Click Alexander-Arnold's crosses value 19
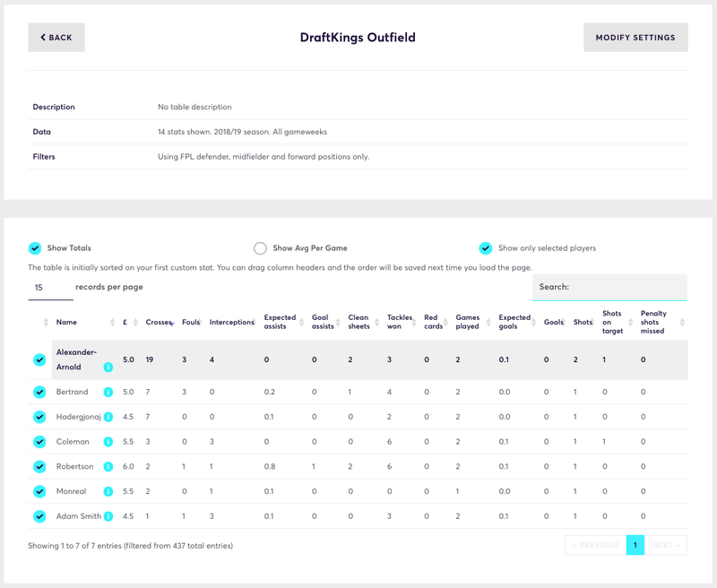This screenshot has height=588, width=717. coord(150,359)
